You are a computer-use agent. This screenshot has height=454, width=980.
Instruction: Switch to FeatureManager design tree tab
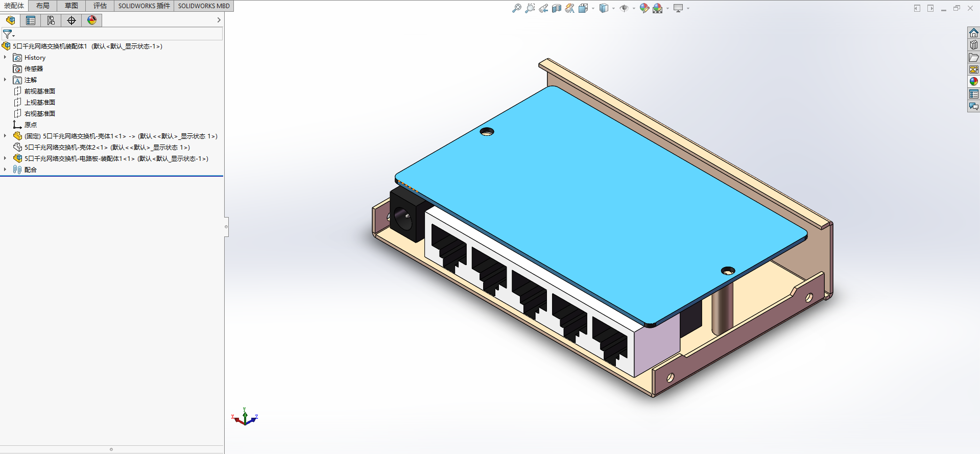10,20
